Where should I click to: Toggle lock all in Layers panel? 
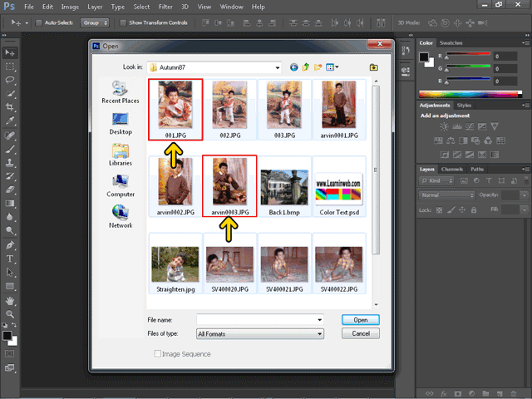click(x=474, y=210)
